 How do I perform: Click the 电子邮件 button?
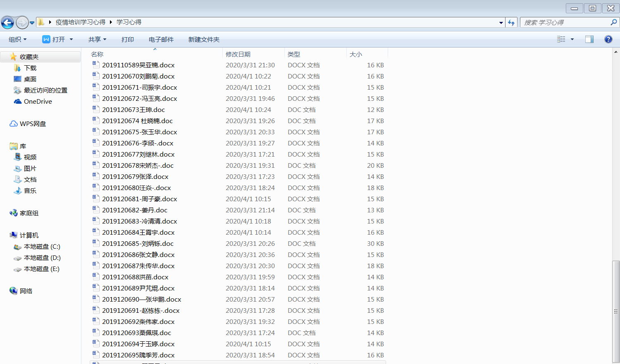pyautogui.click(x=161, y=40)
